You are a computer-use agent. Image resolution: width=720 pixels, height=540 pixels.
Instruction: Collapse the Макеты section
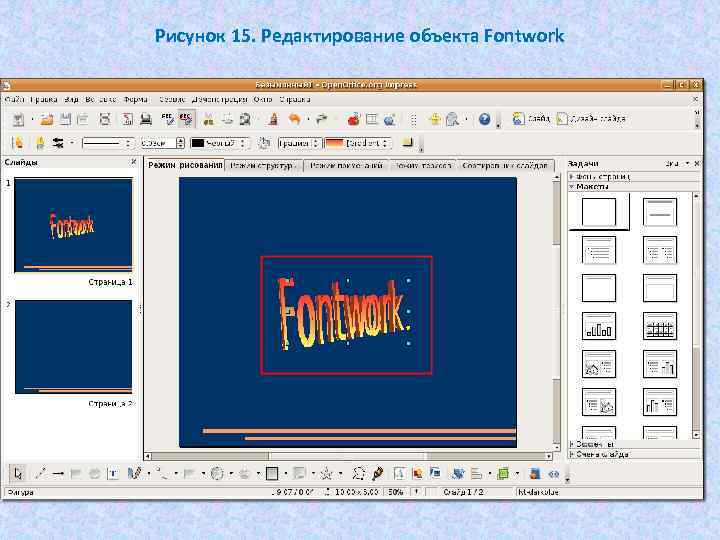pos(634,187)
